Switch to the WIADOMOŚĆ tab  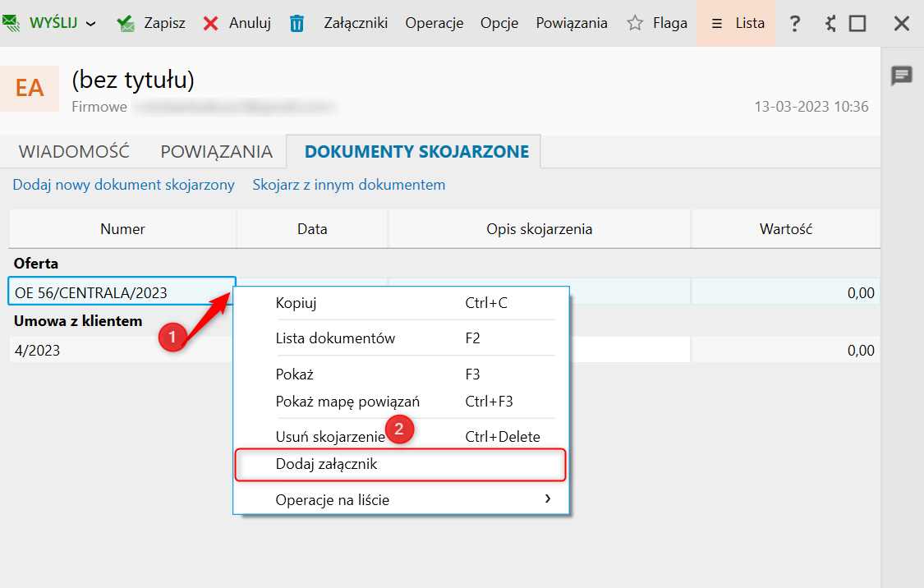coord(74,151)
